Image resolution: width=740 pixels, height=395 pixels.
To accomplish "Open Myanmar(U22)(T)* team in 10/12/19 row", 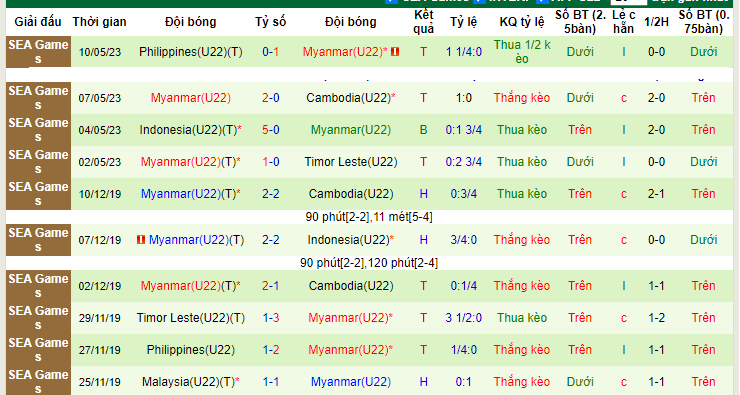I will pos(191,194).
